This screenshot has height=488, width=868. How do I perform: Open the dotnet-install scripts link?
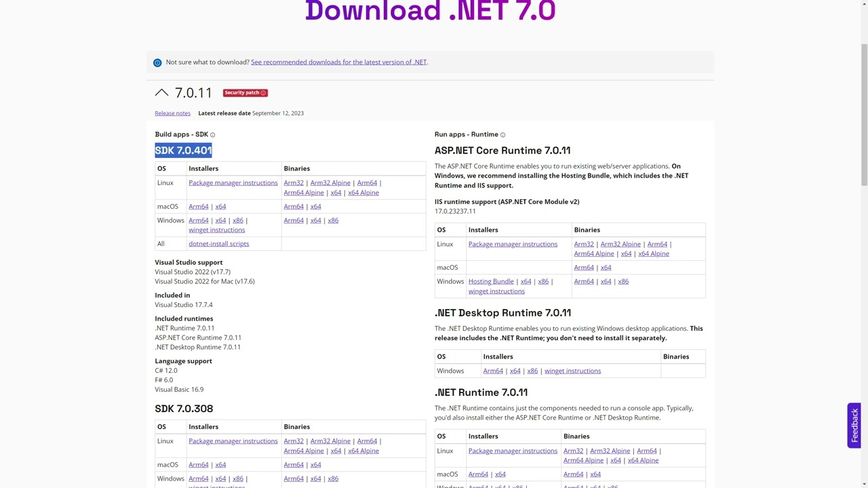(219, 244)
